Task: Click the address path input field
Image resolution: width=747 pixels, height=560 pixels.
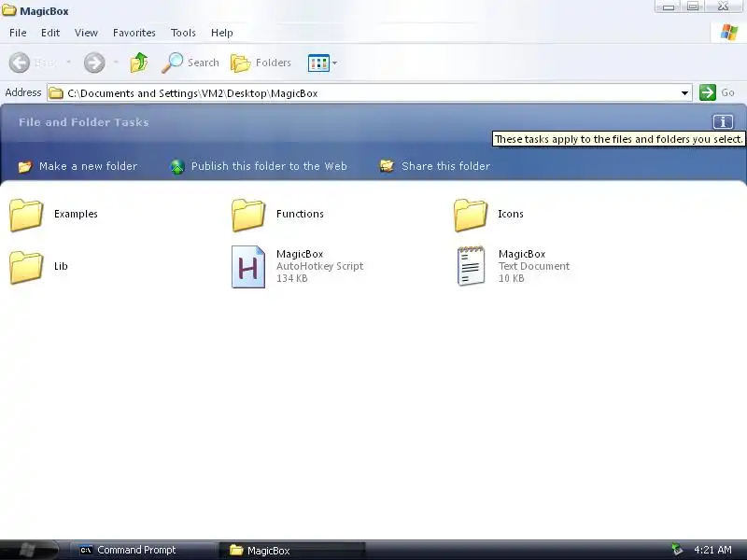Action: pyautogui.click(x=369, y=92)
